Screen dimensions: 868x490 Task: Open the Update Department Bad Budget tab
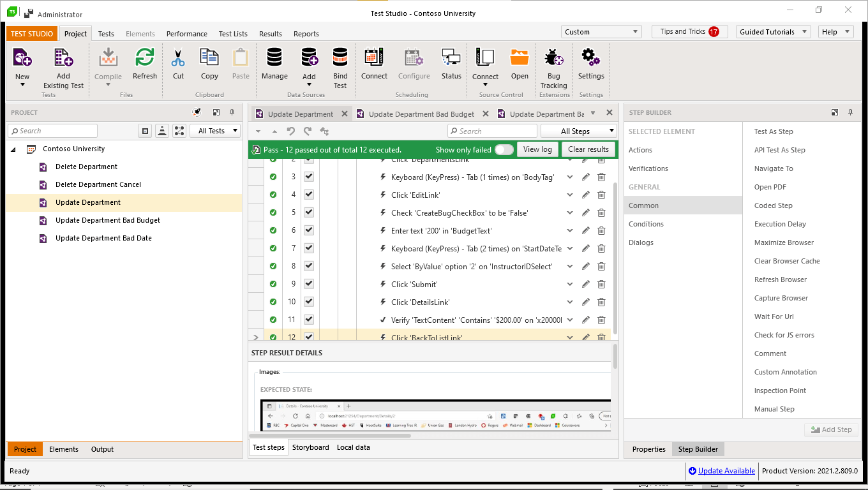pos(421,114)
